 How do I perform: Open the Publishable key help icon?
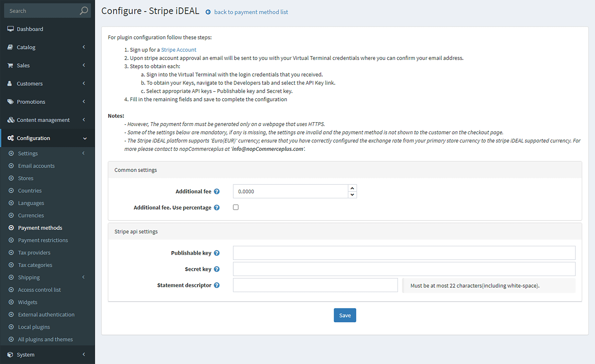pyautogui.click(x=217, y=253)
